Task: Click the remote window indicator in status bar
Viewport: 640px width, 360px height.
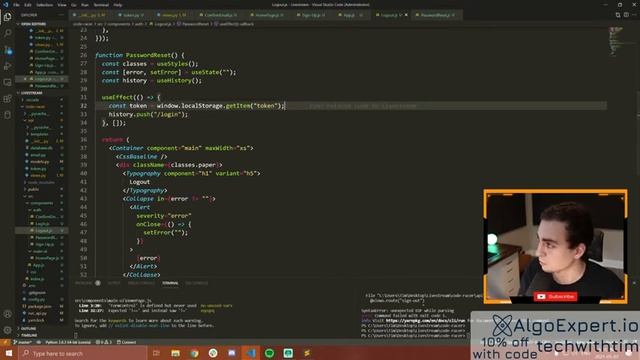Action: (5, 342)
